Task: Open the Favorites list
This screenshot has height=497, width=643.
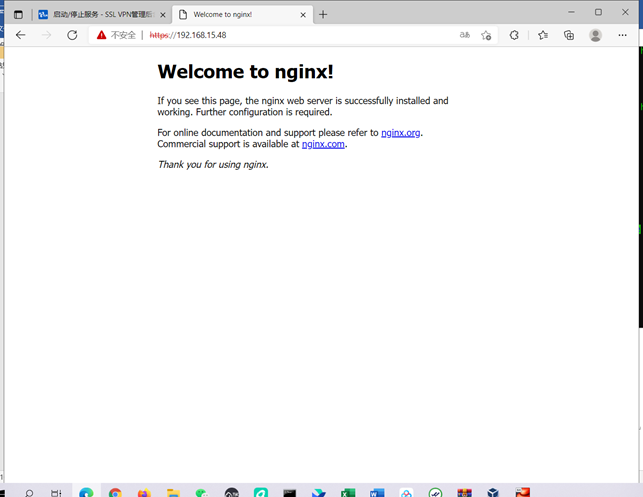Action: click(543, 35)
